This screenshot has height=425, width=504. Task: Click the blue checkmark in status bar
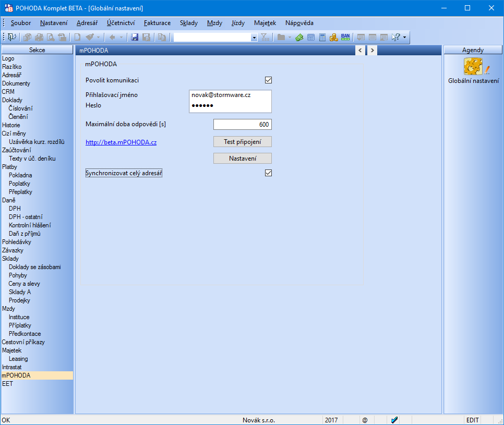(394, 420)
